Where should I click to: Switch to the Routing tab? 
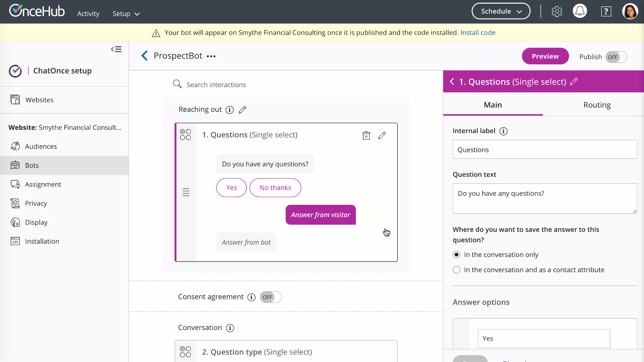[x=597, y=105]
